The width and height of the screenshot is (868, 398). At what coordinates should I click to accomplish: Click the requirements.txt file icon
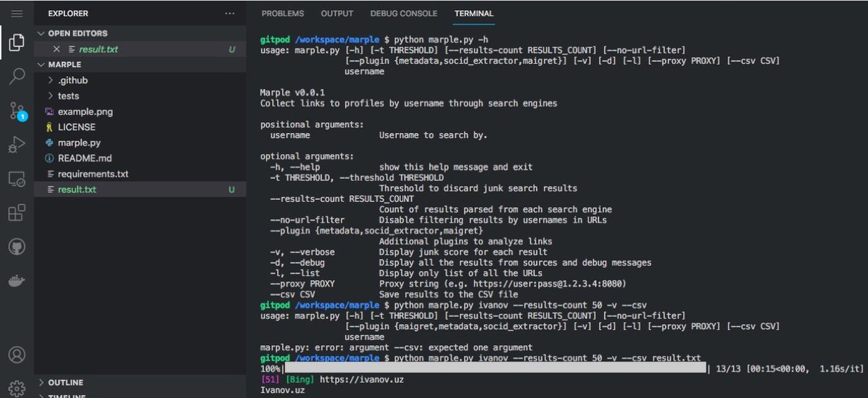click(x=50, y=174)
